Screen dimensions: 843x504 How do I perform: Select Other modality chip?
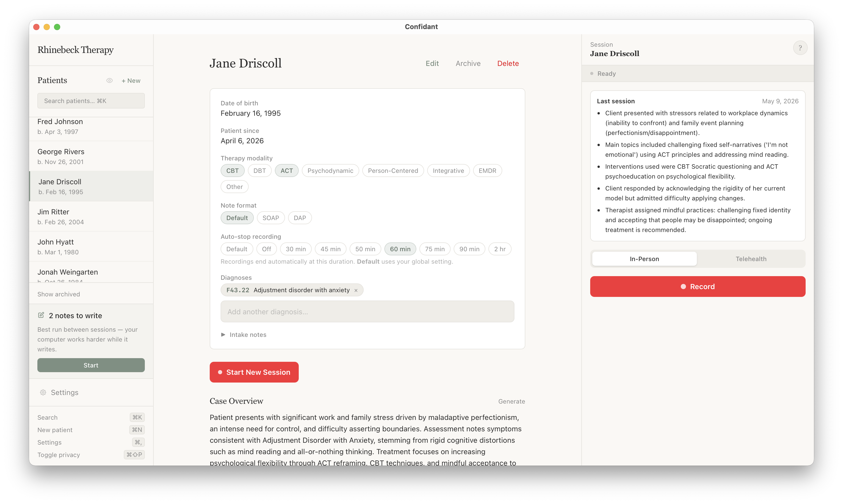coord(234,186)
